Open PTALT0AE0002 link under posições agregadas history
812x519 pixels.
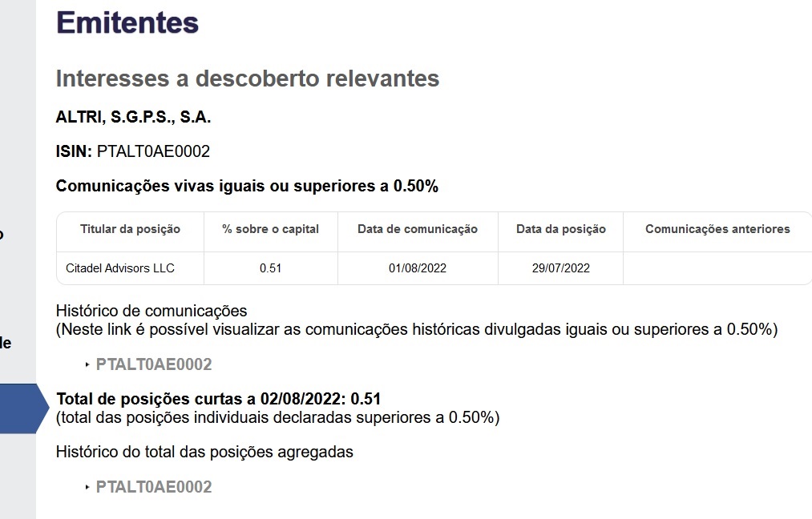153,487
